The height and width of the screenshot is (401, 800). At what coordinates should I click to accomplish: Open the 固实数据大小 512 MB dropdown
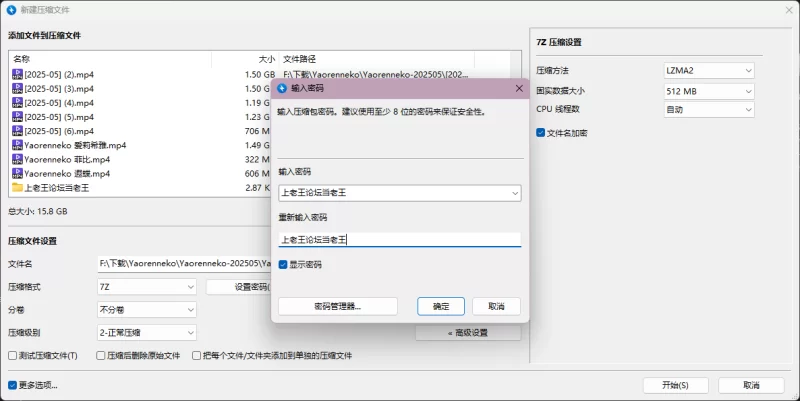[710, 90]
